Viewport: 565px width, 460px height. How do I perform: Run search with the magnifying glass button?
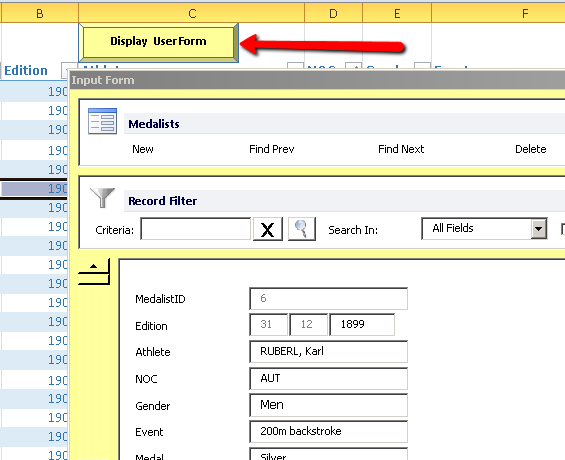[x=302, y=229]
